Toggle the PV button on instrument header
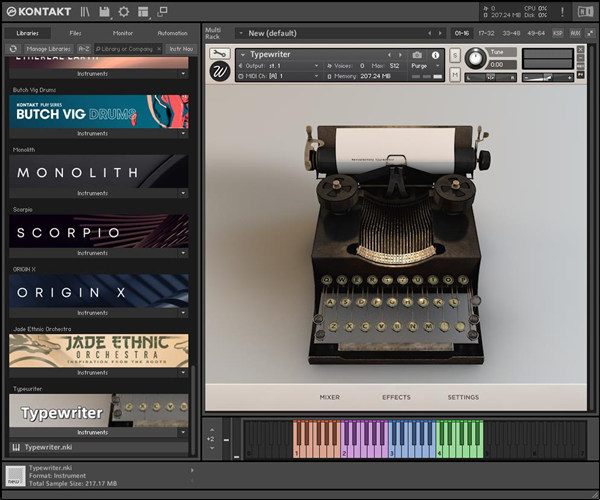Image resolution: width=600 pixels, height=500 pixels. [x=580, y=75]
